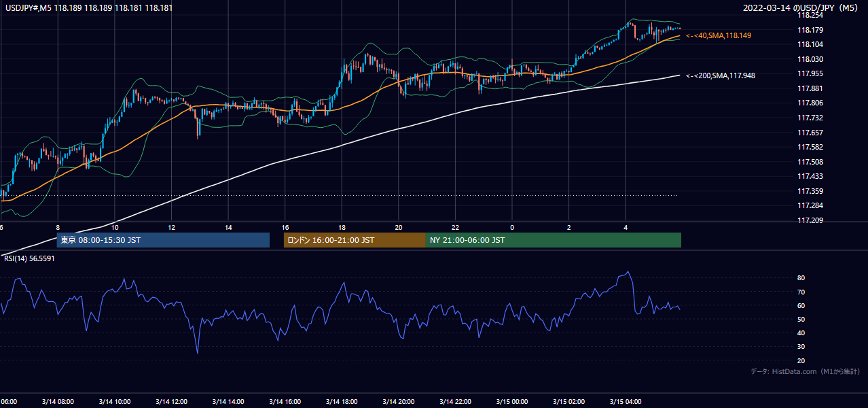The image size is (868, 408).
Task: Click price axis value 117.433
Action: (810, 176)
